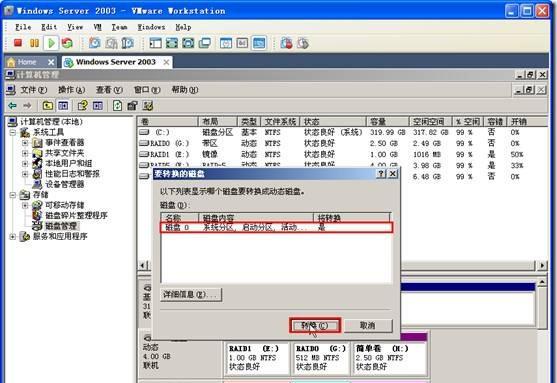Click the Record icon with red dot
Viewport: 557px width, 383px height.
pos(286,43)
